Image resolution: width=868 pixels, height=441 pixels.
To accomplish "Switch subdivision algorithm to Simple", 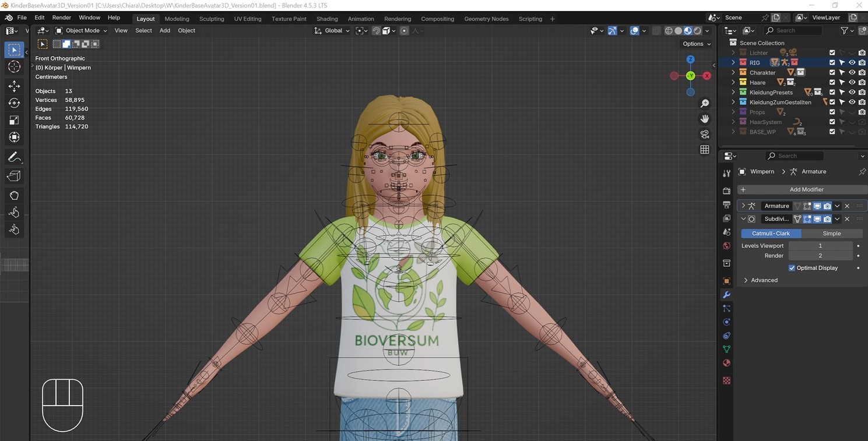I will (x=831, y=233).
